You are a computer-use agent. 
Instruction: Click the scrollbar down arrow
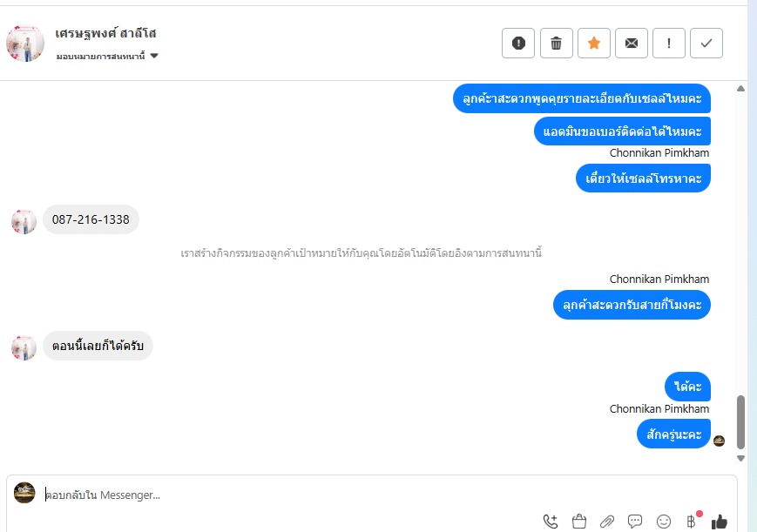(x=740, y=458)
